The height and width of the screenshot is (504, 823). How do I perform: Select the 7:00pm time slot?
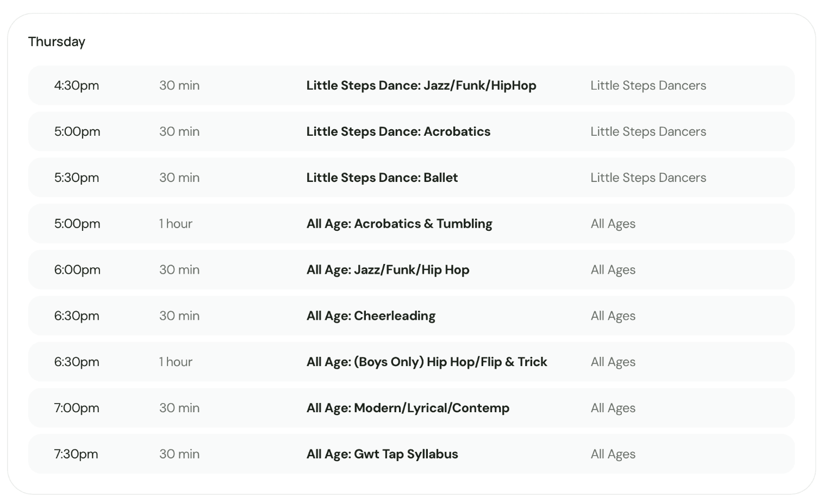point(77,408)
